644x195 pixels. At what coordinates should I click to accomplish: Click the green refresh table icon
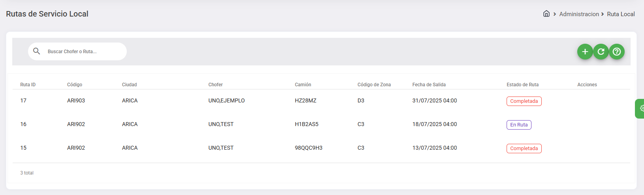(x=601, y=52)
